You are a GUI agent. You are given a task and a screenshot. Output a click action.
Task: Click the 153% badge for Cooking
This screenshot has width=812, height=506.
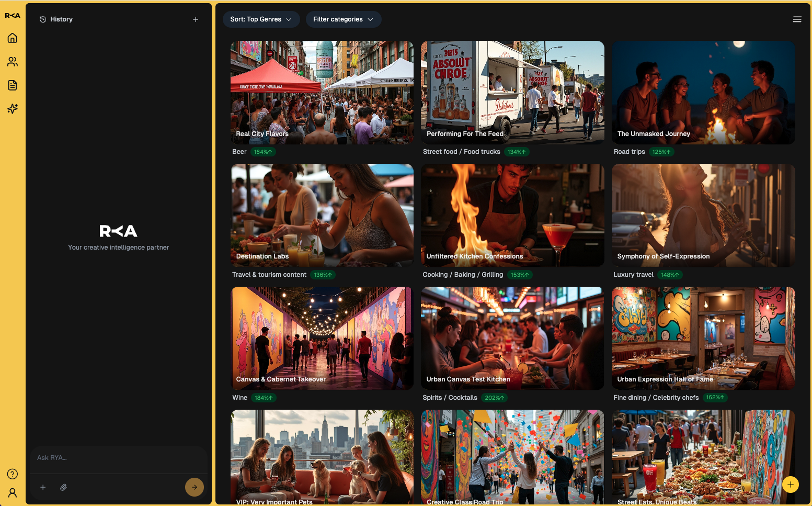[520, 275]
